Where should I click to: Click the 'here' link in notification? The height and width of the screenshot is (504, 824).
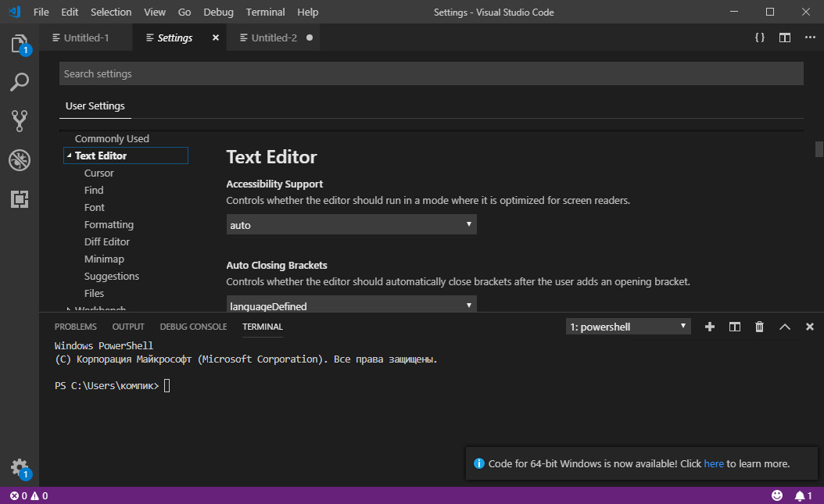pos(714,463)
